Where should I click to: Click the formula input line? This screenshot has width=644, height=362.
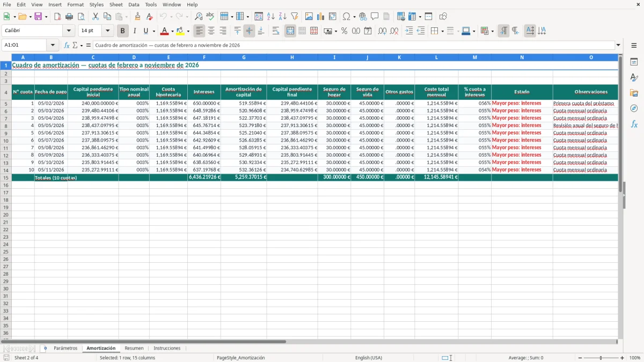pos(354,45)
